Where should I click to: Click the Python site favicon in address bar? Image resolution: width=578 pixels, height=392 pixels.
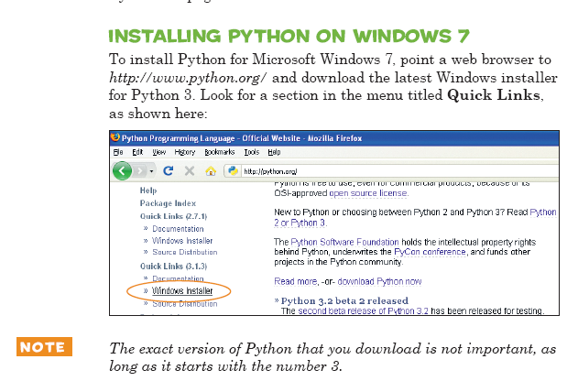[x=233, y=171]
